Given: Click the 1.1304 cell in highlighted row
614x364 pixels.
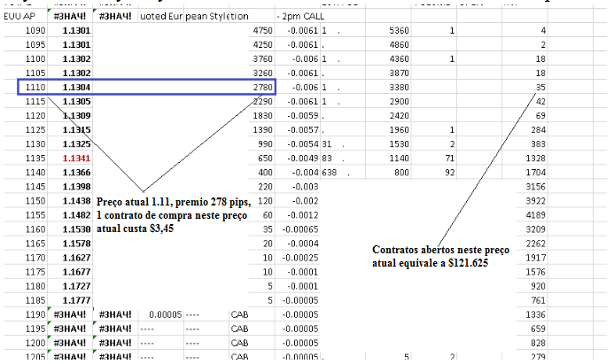Looking at the screenshot, I should (76, 88).
